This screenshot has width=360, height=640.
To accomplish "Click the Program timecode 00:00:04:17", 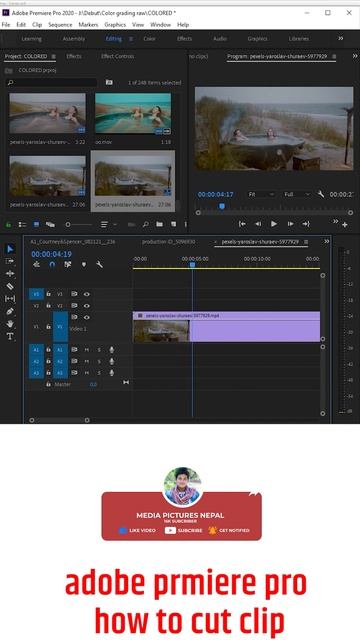I will point(216,194).
